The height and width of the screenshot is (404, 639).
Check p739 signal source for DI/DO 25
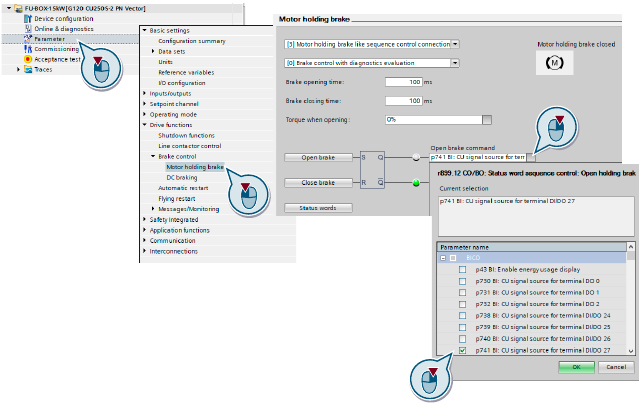click(462, 327)
